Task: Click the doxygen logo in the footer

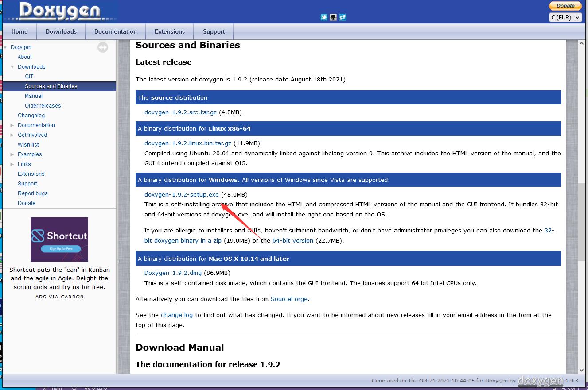Action: [541, 381]
